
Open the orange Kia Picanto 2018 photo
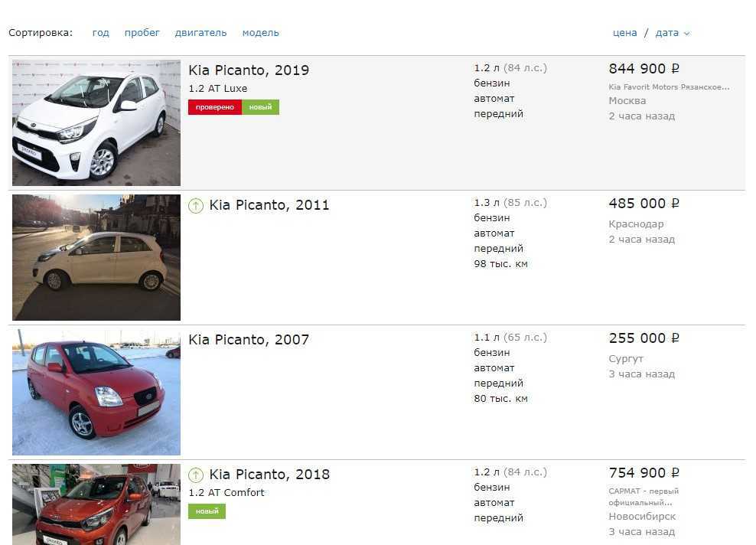96,504
